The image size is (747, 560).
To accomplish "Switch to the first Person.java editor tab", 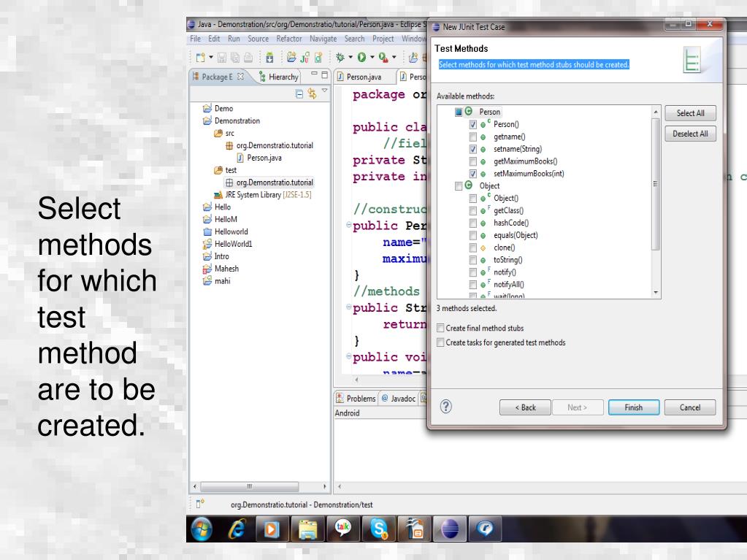I will click(359, 77).
